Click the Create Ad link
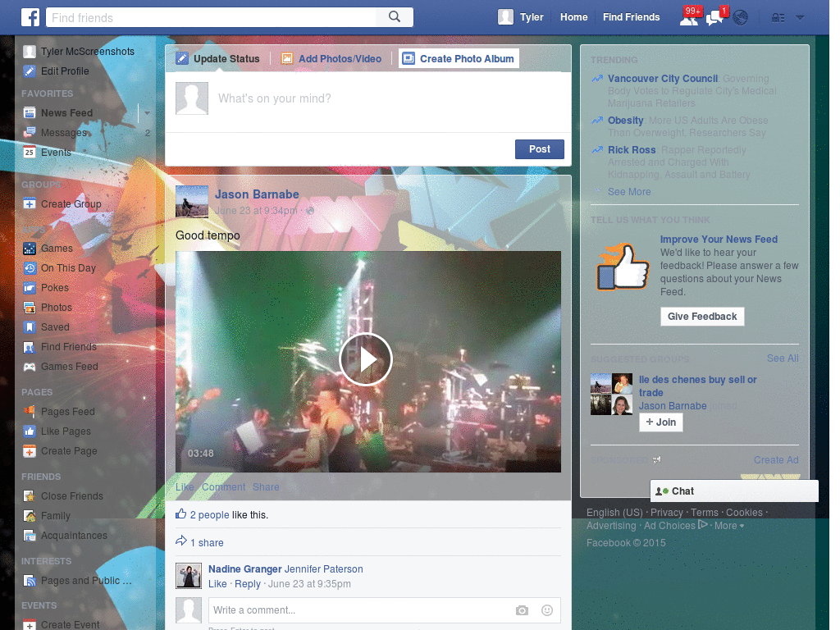Viewport: 840px width, 630px height. click(776, 460)
